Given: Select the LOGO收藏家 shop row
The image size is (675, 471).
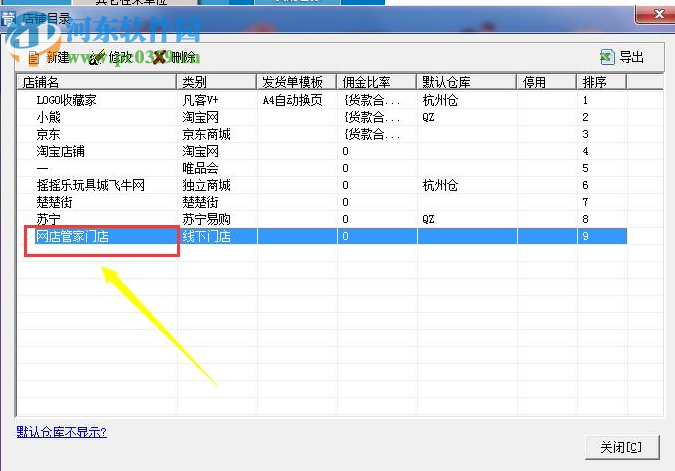Looking at the screenshot, I should click(322, 100).
